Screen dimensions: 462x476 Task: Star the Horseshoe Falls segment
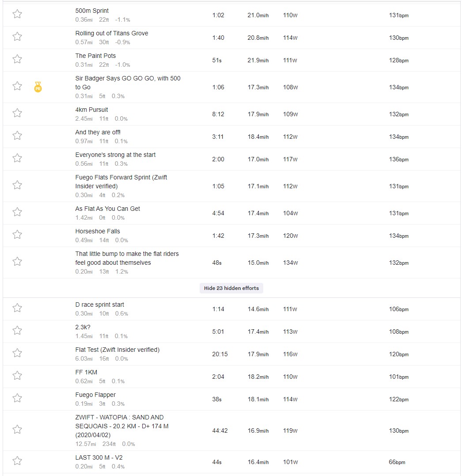17,234
